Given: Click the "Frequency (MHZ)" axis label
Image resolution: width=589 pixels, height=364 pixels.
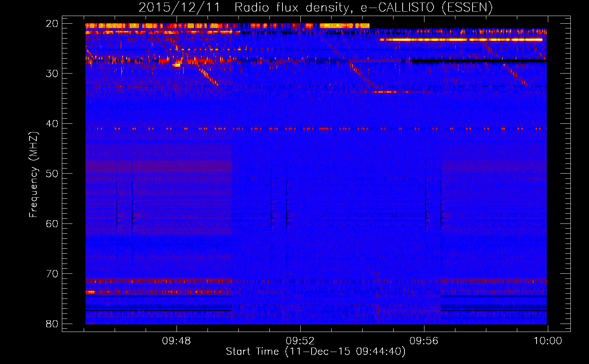Looking at the screenshot, I should [33, 175].
